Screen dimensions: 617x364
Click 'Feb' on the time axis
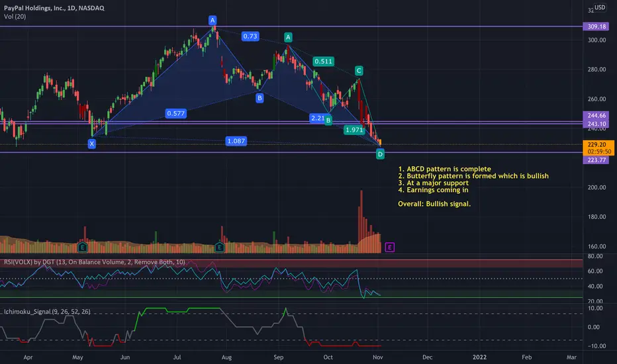click(x=526, y=357)
